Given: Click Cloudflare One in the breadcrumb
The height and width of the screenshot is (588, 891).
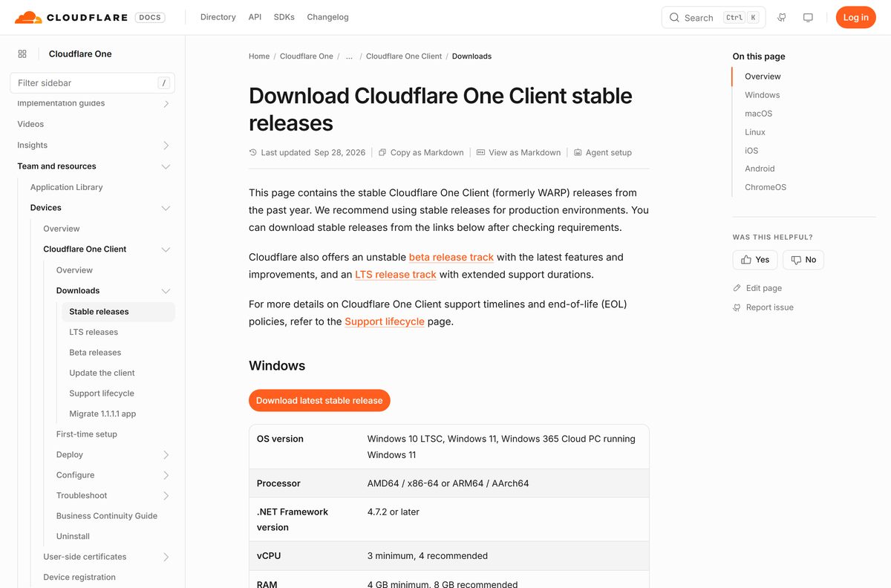Looking at the screenshot, I should pyautogui.click(x=307, y=56).
